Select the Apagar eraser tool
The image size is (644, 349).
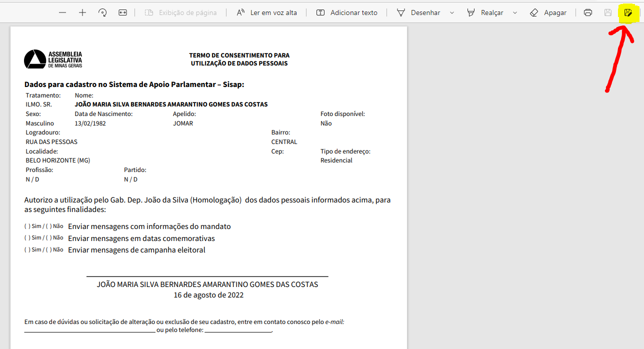[548, 12]
